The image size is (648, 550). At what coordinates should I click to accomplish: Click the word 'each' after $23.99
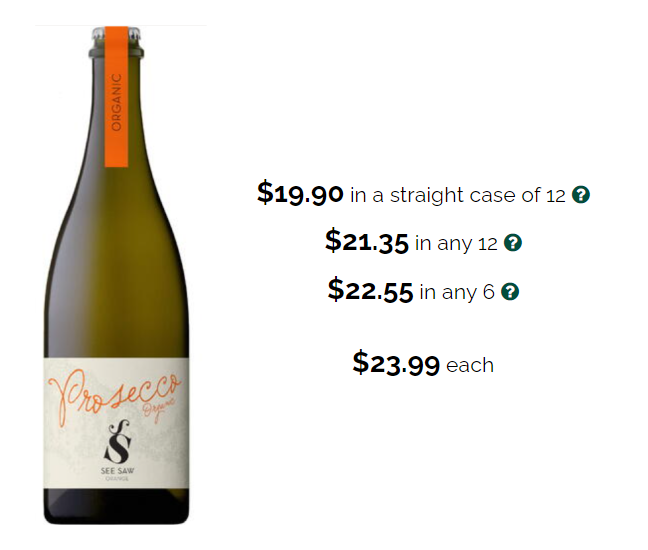coord(470,365)
